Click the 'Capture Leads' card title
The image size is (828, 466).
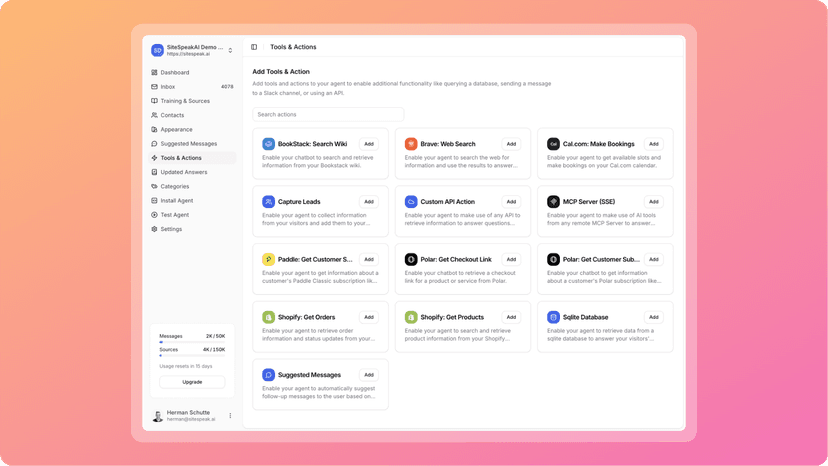(x=299, y=202)
